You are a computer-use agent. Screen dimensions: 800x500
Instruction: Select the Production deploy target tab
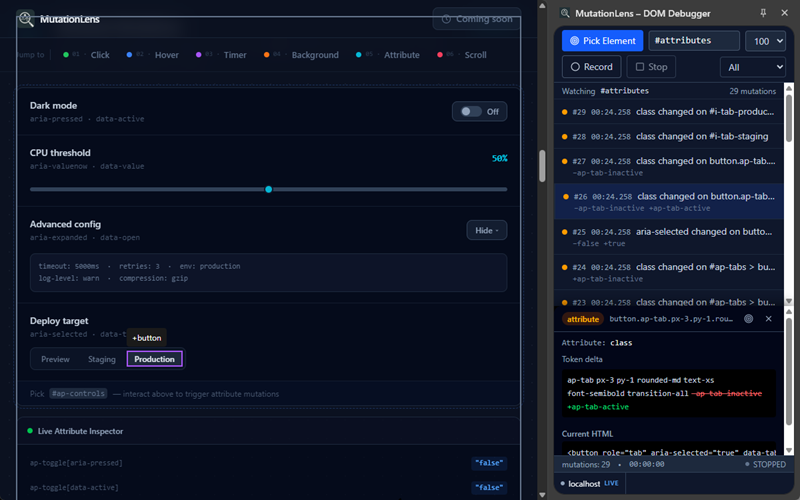155,359
